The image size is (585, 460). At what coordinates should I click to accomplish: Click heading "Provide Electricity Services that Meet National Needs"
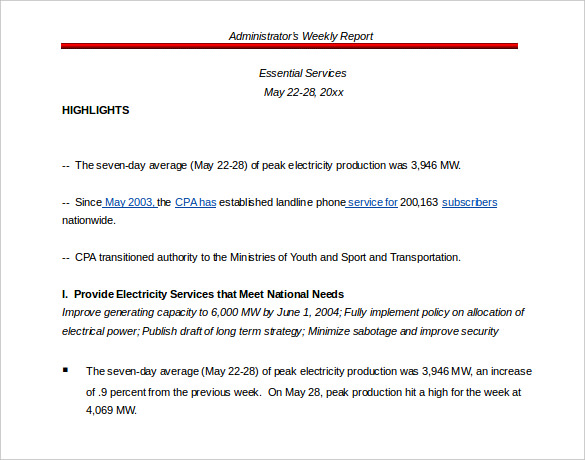click(x=209, y=294)
